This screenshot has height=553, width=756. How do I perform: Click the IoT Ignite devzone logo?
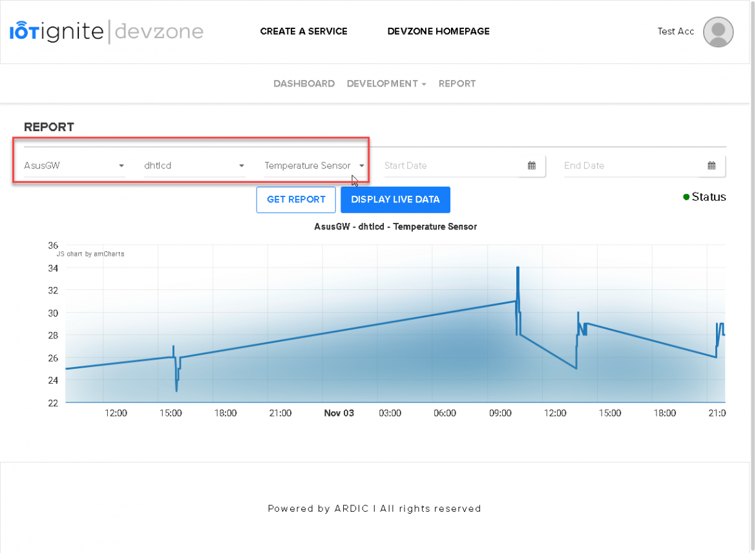(x=105, y=31)
